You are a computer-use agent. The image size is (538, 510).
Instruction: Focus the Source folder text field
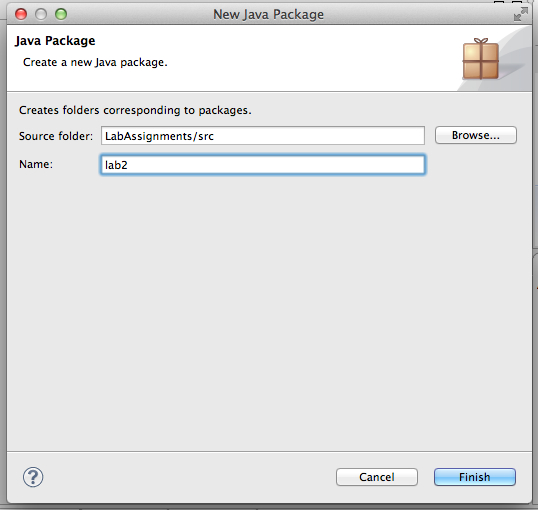coord(263,136)
